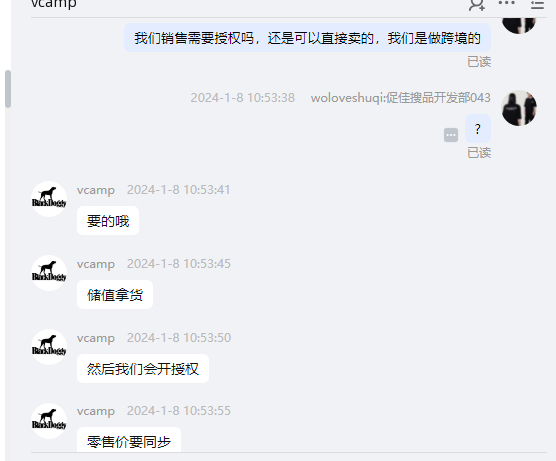The image size is (556, 461).
Task: Click the question mark message bubble
Action: click(478, 128)
